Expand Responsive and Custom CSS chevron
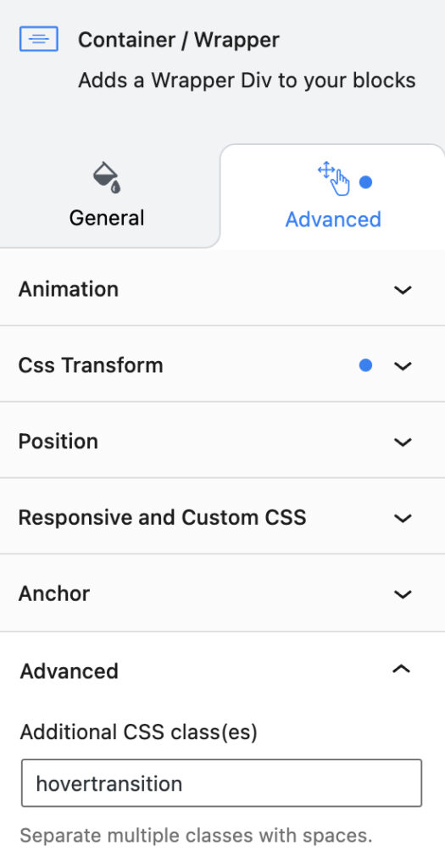445x868 pixels. click(403, 518)
